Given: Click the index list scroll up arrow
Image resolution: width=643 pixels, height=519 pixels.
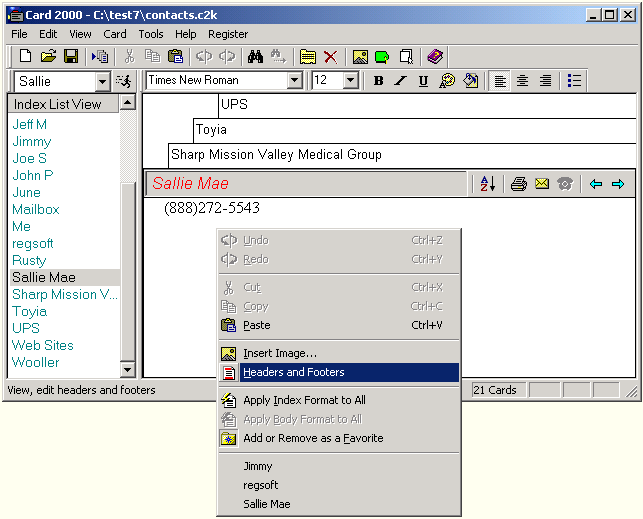Looking at the screenshot, I should 128,102.
